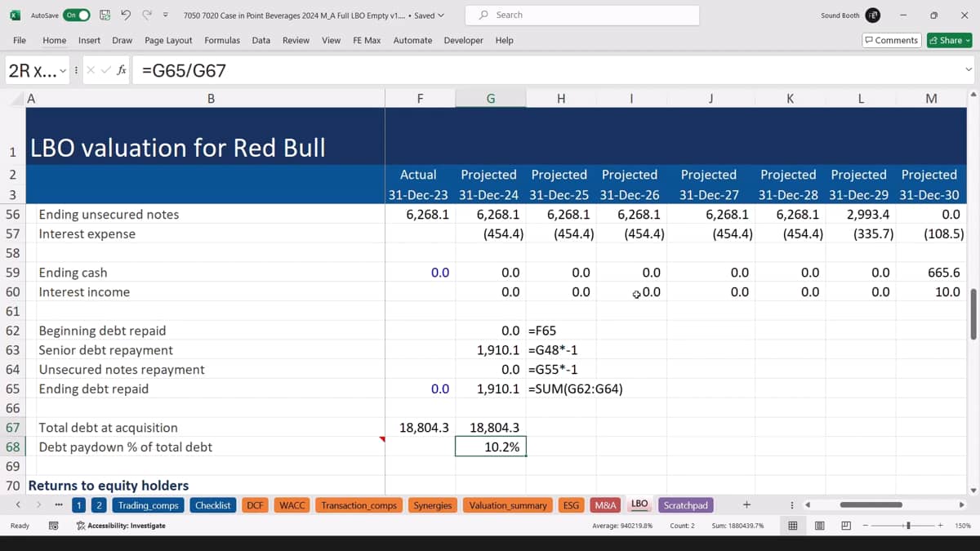Click the Redo arrow icon

coord(147,15)
